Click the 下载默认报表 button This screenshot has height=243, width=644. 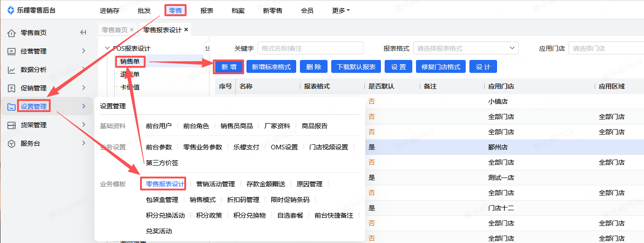click(356, 67)
